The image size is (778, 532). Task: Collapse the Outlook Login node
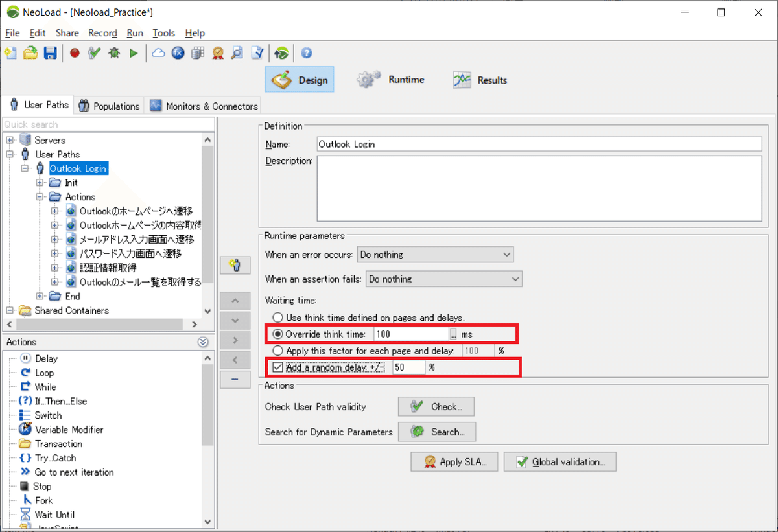[x=25, y=168]
